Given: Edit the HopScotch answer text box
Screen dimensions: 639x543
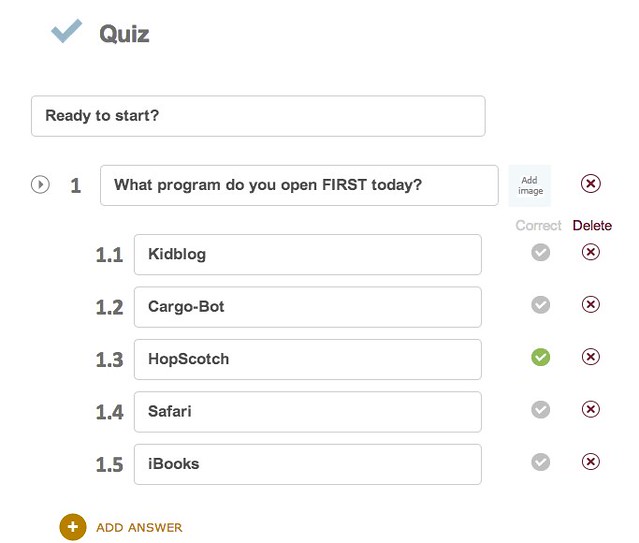Looking at the screenshot, I should coord(308,360).
